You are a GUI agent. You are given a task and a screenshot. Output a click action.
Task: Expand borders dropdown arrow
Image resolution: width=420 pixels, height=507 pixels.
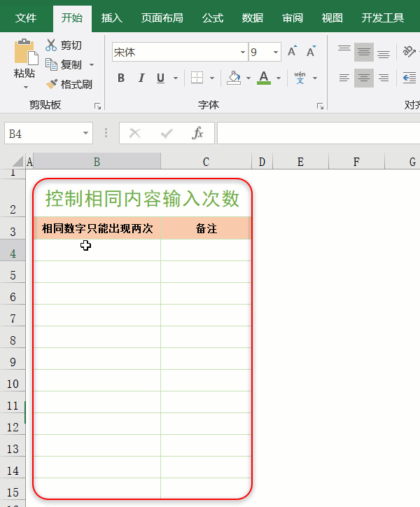[212, 78]
